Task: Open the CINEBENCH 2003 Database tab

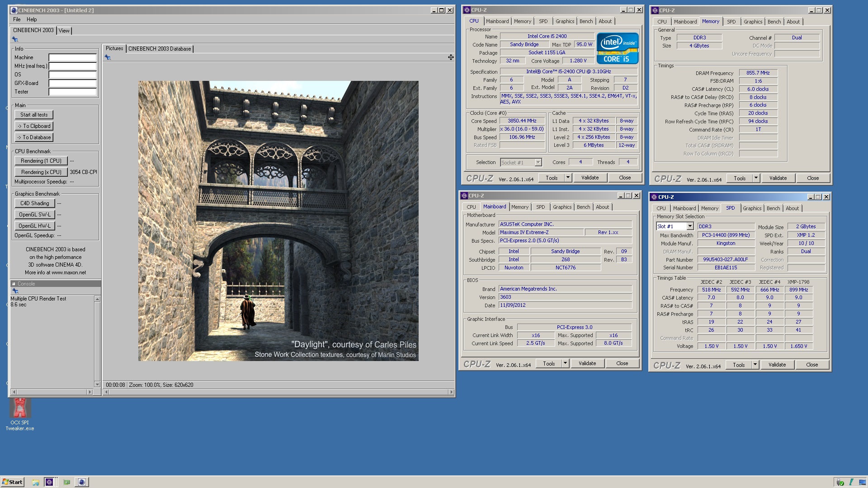Action: click(x=160, y=49)
